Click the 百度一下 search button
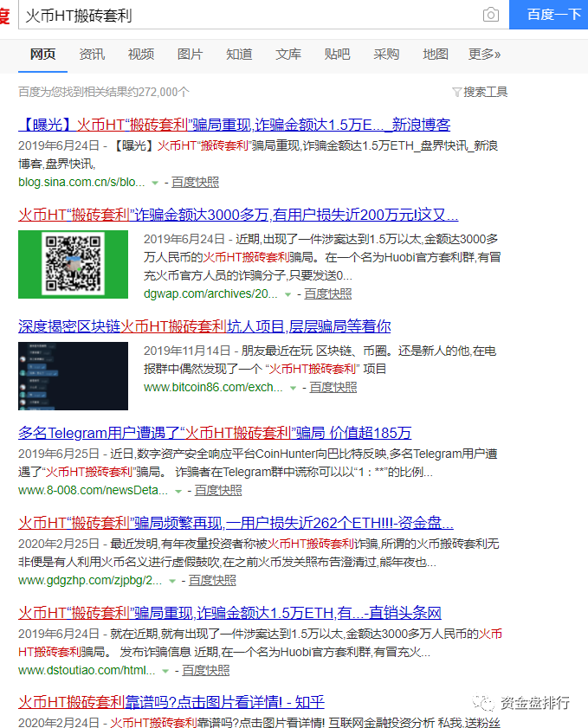The height and width of the screenshot is (728, 588). coord(548,15)
